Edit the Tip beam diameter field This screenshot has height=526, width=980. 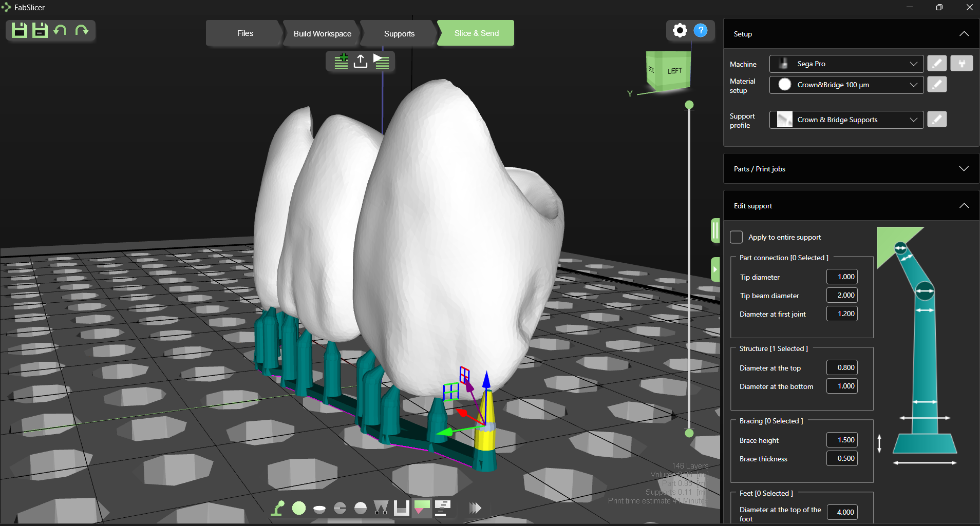pos(842,295)
